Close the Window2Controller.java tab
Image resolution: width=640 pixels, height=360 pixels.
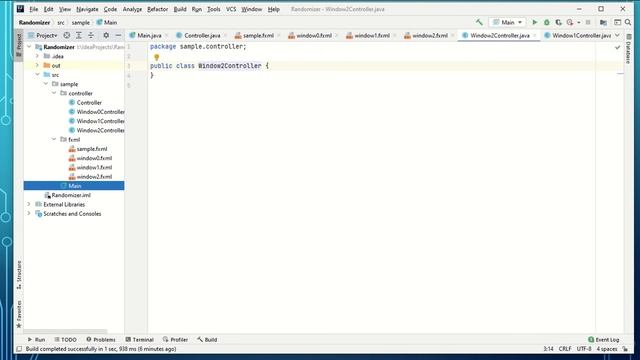(x=535, y=36)
